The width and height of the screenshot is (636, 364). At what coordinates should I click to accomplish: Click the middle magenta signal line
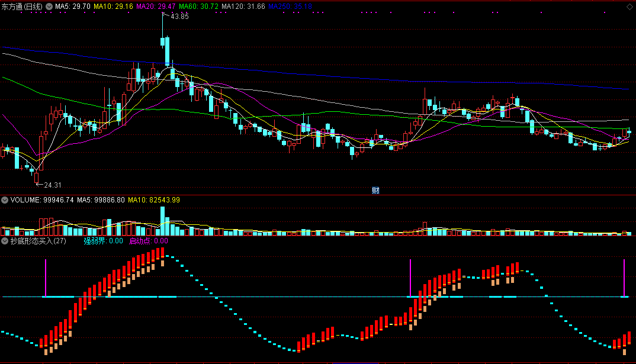tap(410, 278)
